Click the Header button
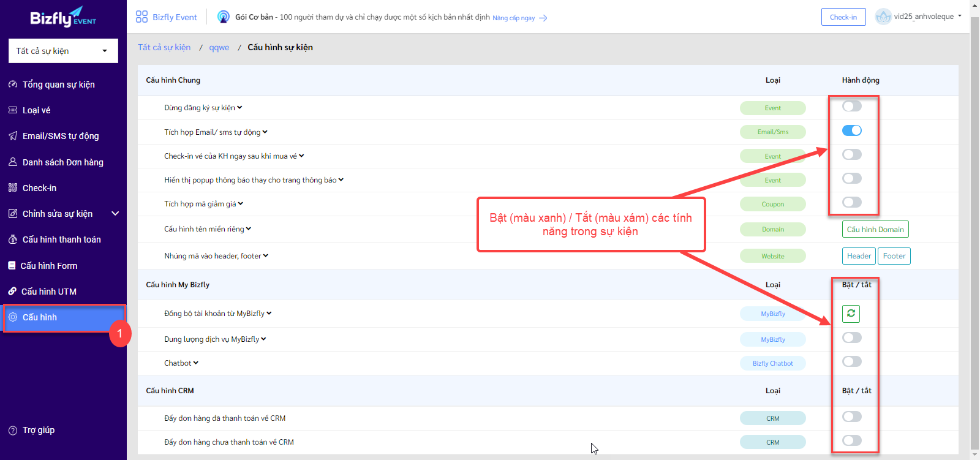The width and height of the screenshot is (980, 460). click(859, 256)
